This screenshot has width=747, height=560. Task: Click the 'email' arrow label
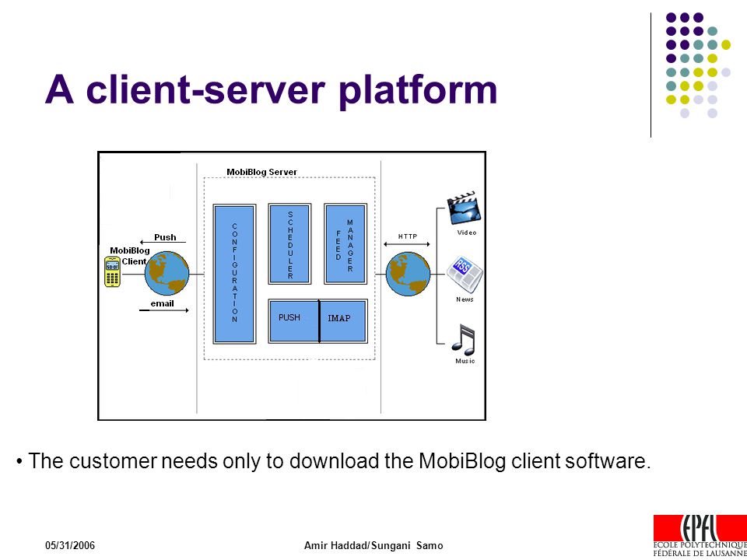[163, 303]
